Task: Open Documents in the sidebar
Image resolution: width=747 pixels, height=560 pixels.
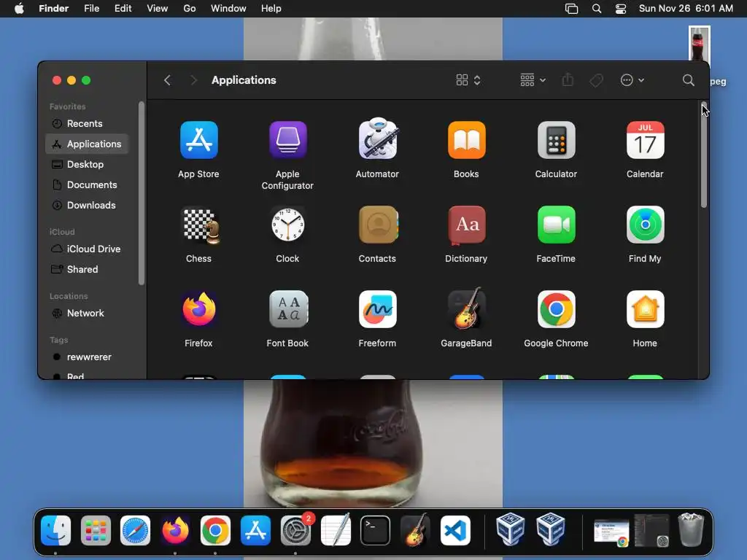Action: click(87, 184)
